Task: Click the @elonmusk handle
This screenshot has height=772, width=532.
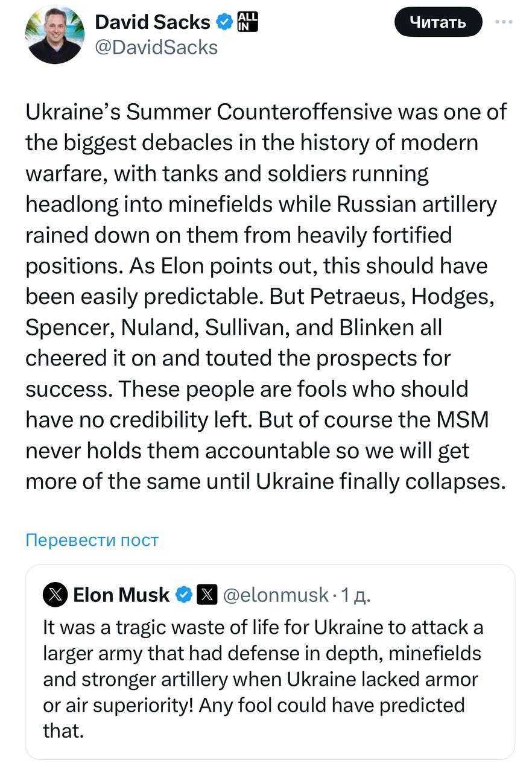Action: coord(276,595)
